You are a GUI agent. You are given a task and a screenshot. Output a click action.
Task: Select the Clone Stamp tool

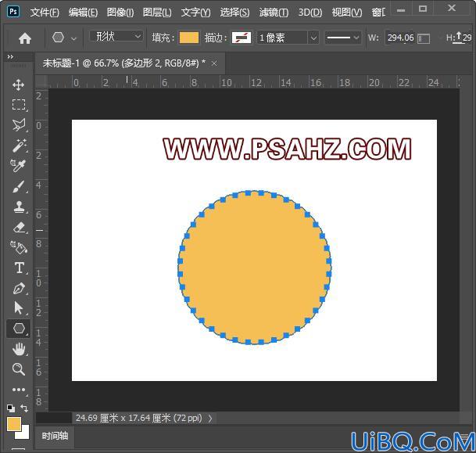tap(19, 207)
